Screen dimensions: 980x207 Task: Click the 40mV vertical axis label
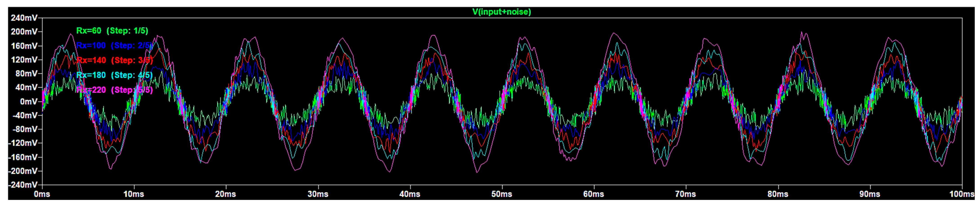click(x=27, y=88)
